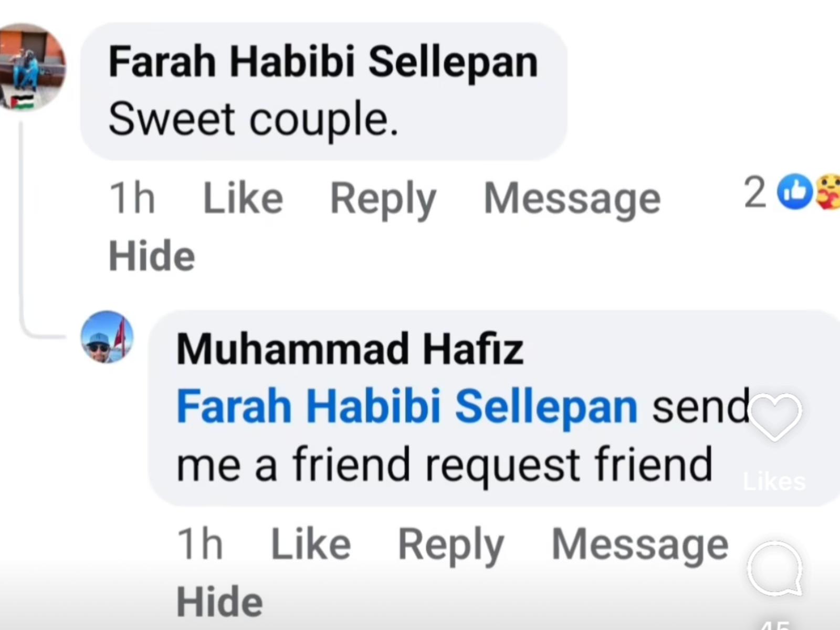Open the comments speech bubble icon
Image resolution: width=840 pixels, height=630 pixels.
click(x=775, y=570)
